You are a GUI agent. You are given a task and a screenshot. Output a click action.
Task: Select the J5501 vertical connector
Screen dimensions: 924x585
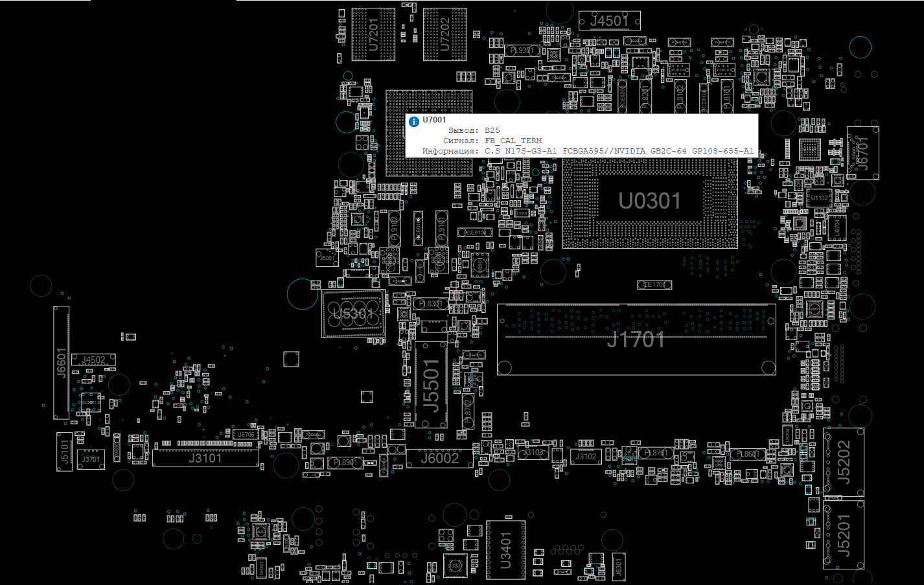pos(431,385)
